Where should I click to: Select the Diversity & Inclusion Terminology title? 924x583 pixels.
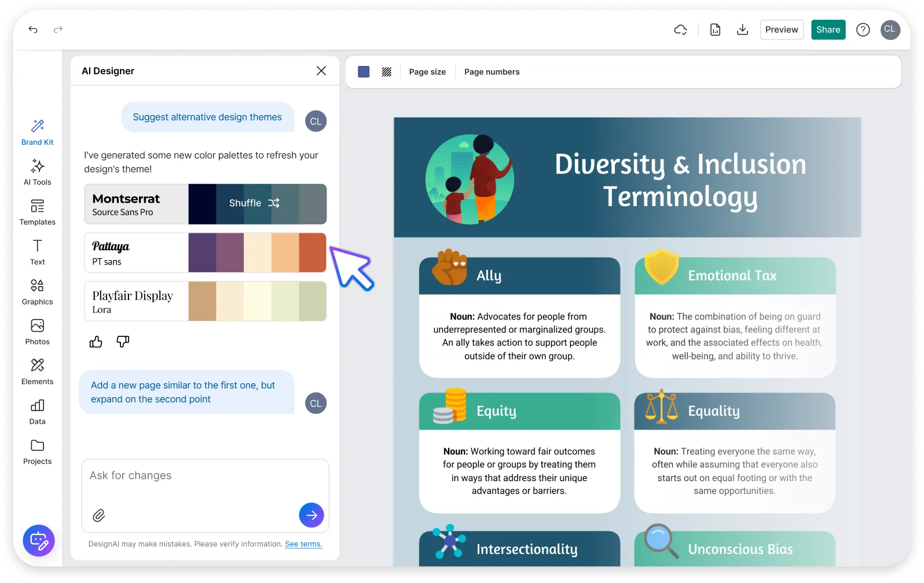point(680,180)
